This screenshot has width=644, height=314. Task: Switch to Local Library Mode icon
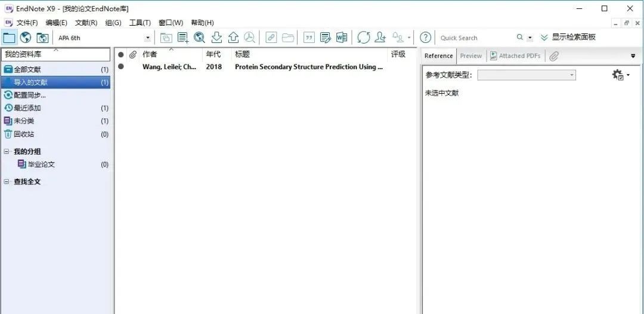(x=8, y=38)
